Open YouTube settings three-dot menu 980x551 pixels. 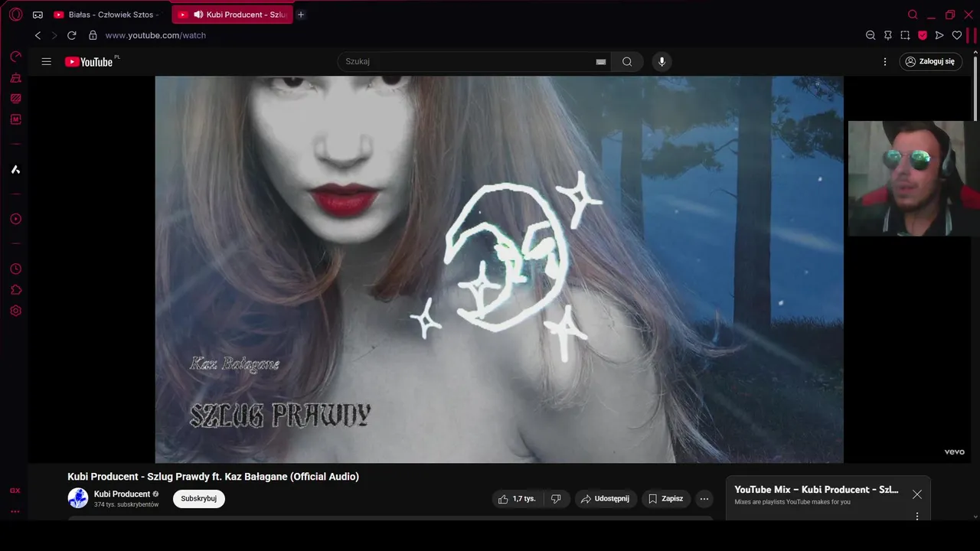click(885, 61)
